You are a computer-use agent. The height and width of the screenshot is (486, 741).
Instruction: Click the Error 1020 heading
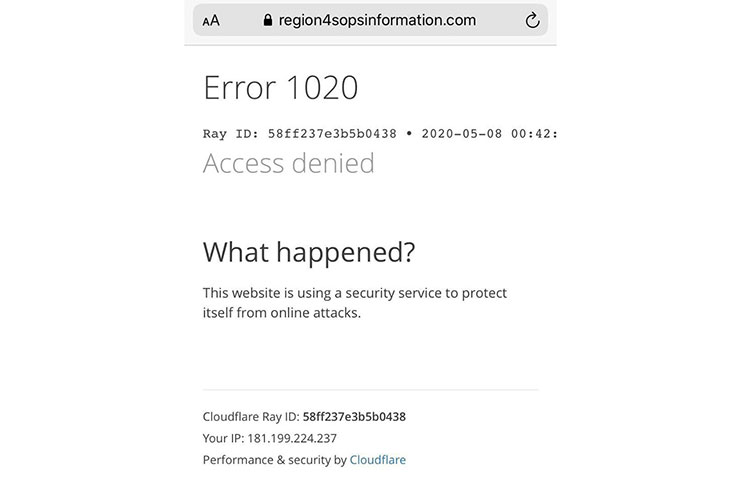coord(281,87)
